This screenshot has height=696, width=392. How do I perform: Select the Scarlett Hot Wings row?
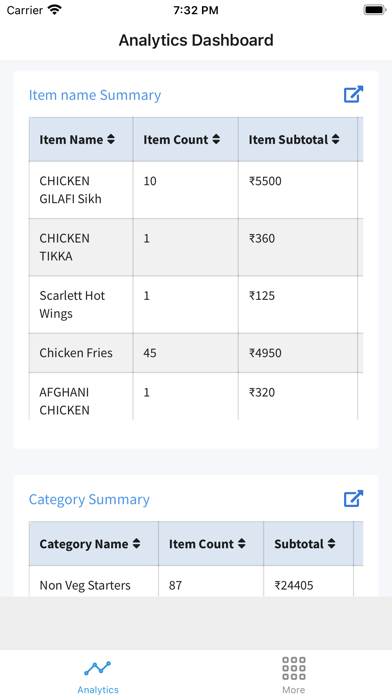(196, 304)
